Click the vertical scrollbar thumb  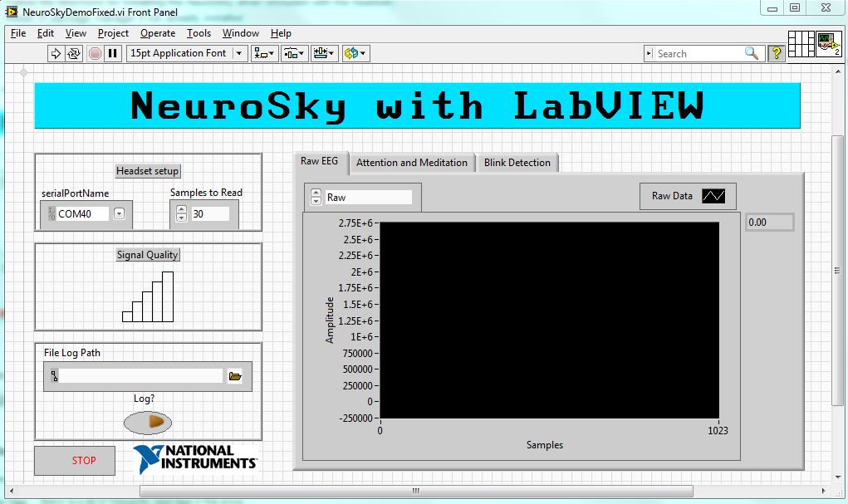click(837, 271)
